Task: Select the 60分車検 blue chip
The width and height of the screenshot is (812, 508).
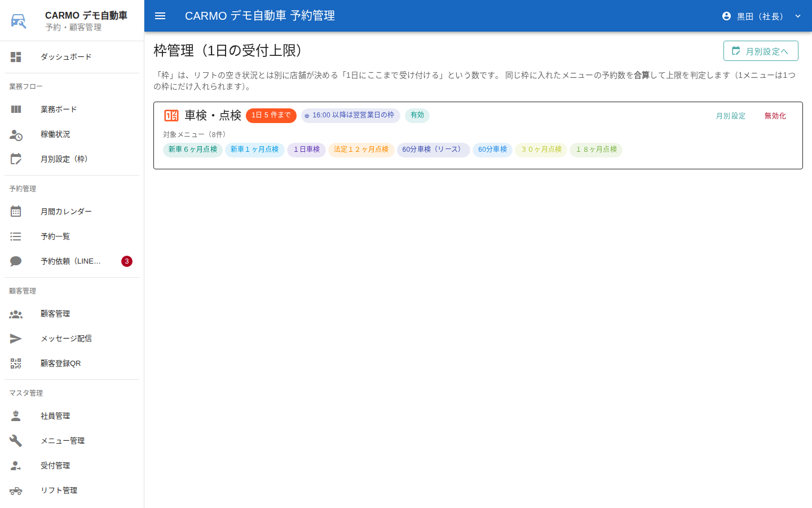Action: tap(493, 150)
